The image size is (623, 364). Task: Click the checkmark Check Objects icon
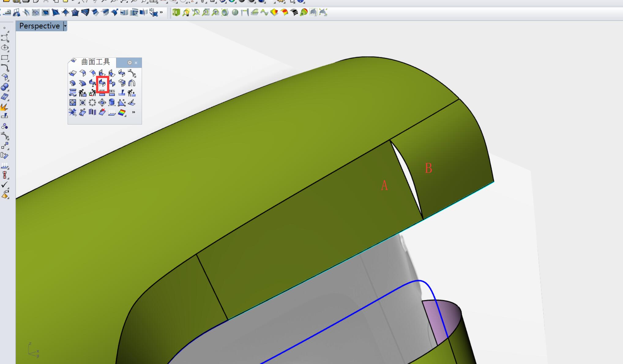tap(4, 185)
